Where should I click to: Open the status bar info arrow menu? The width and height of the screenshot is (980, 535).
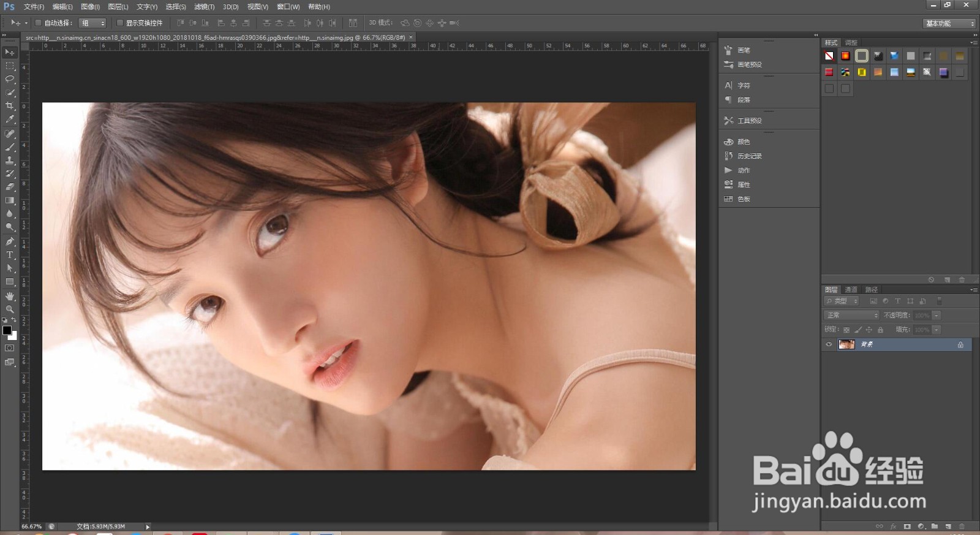pos(148,526)
